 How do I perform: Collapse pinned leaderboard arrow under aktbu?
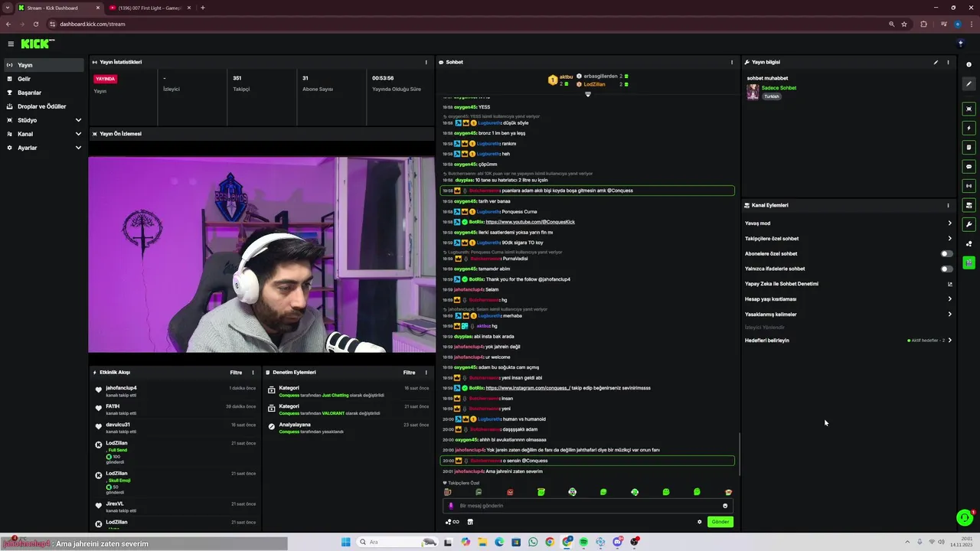tap(588, 94)
